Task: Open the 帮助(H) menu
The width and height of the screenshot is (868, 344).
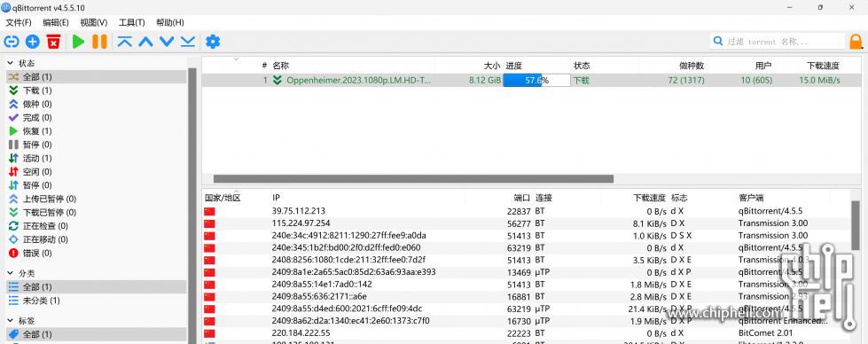Action: point(170,23)
